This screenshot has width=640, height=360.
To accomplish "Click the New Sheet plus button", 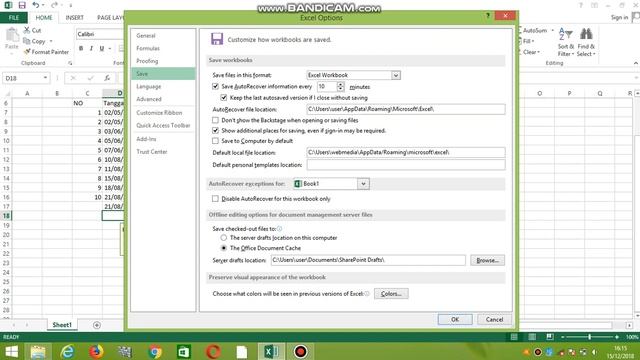I will coord(97,325).
